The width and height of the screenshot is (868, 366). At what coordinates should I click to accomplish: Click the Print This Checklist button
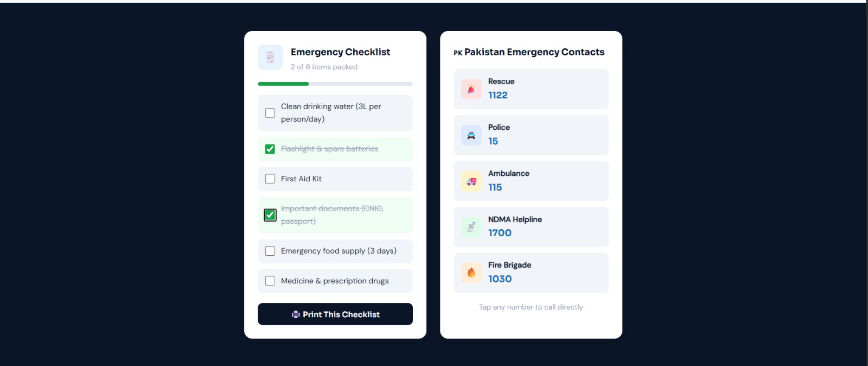[x=335, y=314]
